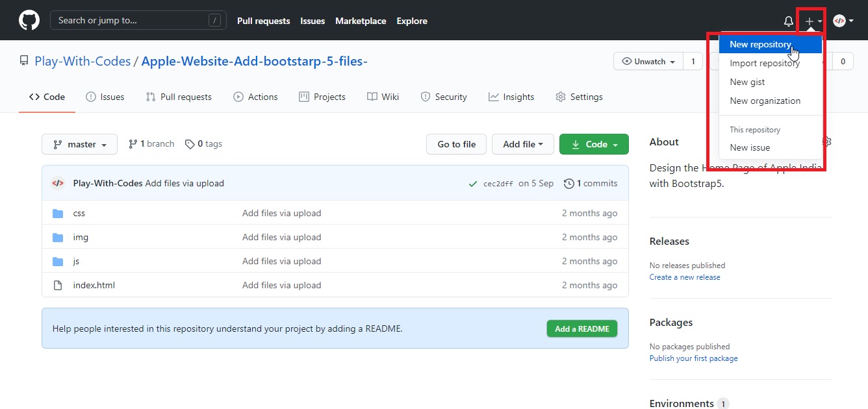This screenshot has width=868, height=409.
Task: Click the Play-With-Codes avatar in the commit bar
Action: pyautogui.click(x=58, y=183)
